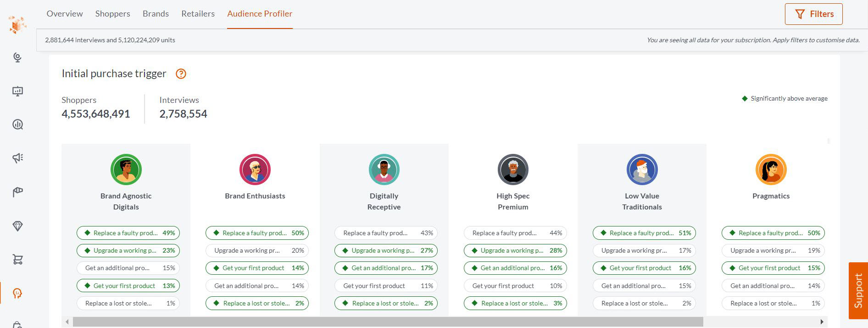Click the Pragmatics persona avatar
Screen dimensions: 868x328
771,170
